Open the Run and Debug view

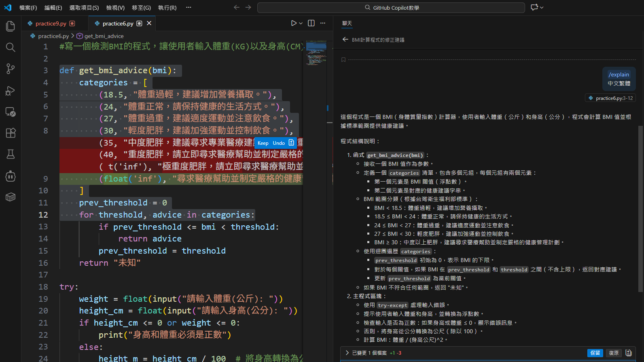11,91
